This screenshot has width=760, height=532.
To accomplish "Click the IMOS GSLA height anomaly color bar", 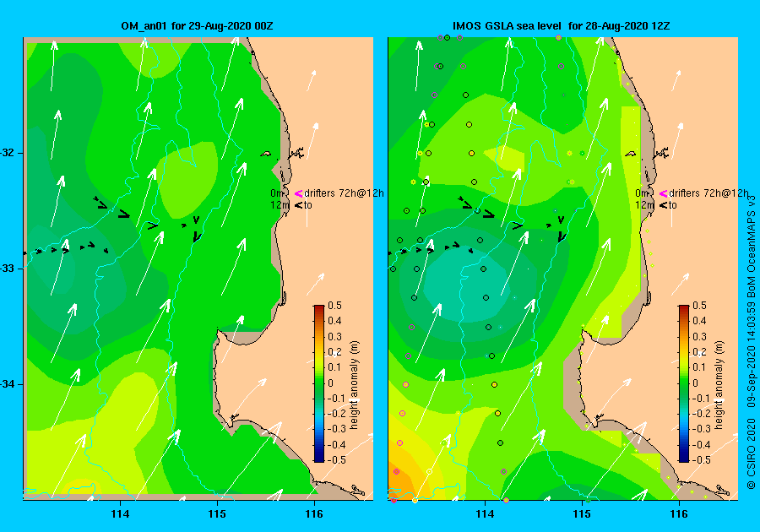I will 683,383.
